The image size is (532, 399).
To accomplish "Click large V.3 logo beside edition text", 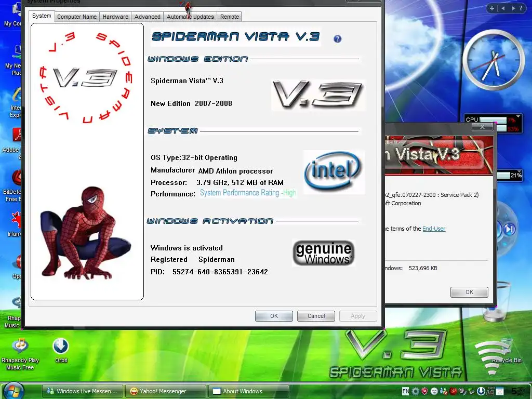I will click(318, 95).
